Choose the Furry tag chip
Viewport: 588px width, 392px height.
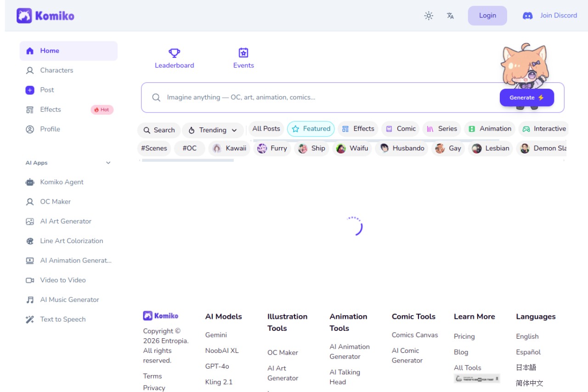coord(272,148)
